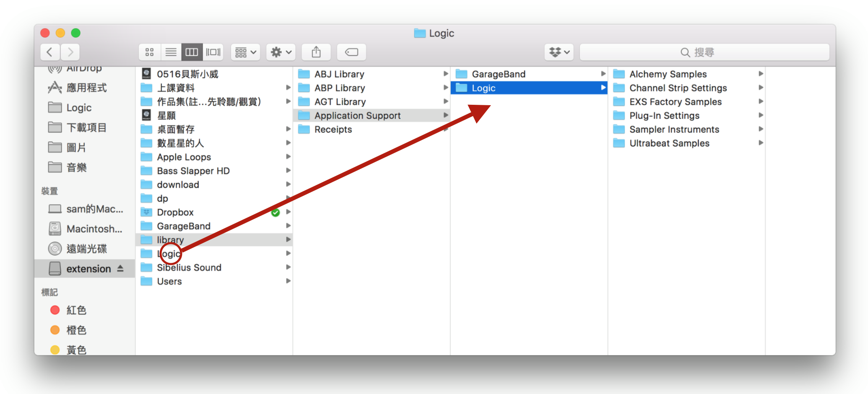Screen dimensions: 868x394
Task: Select the ABP Library folder
Action: (340, 88)
